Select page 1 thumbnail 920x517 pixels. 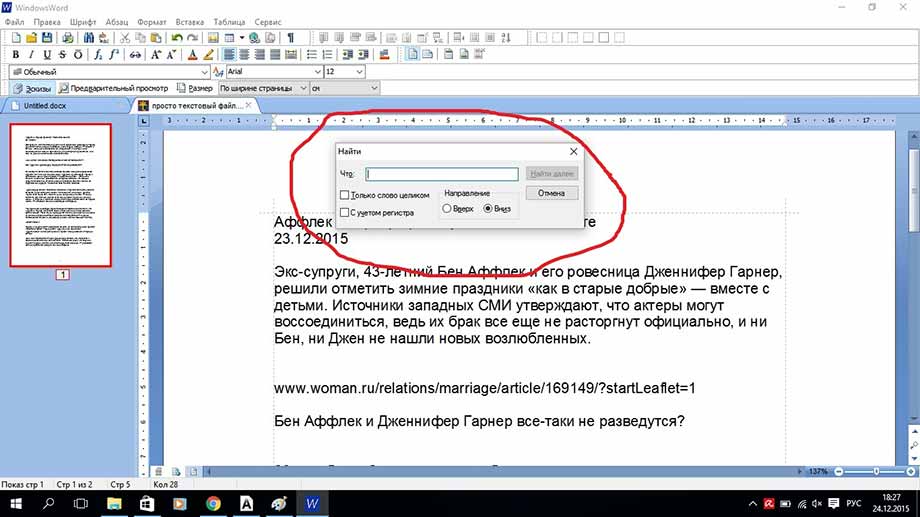click(x=60, y=195)
